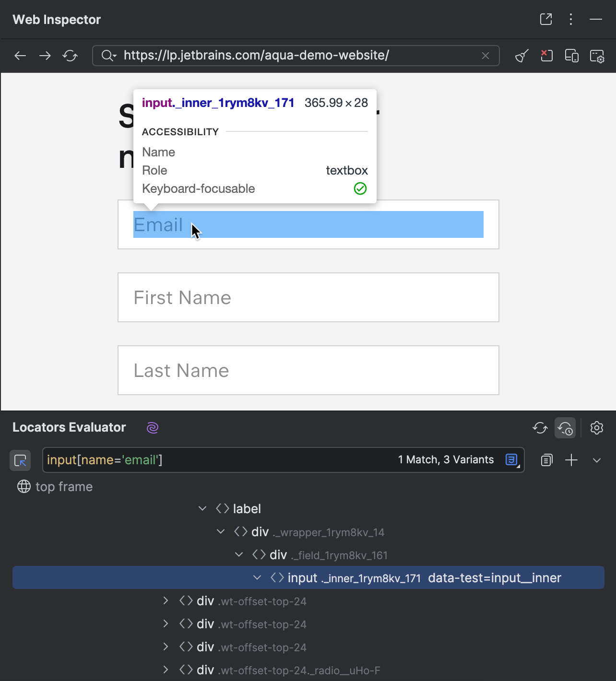Open Web Inspector in a separate window
The image size is (616, 681).
(546, 19)
